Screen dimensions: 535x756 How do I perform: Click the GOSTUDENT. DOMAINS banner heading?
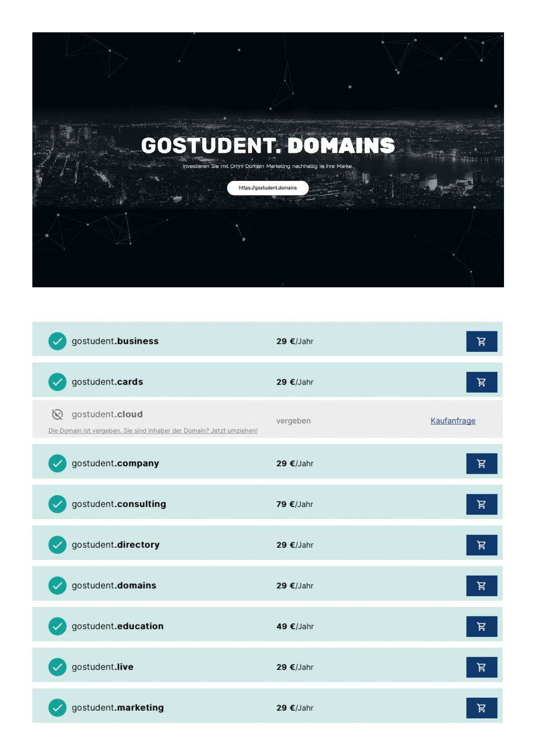click(268, 145)
